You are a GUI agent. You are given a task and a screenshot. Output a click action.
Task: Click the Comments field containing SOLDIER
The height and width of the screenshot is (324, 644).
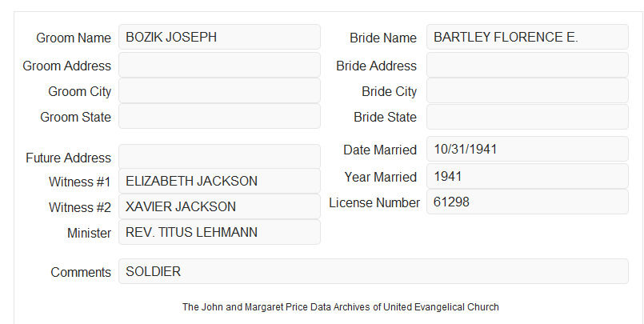point(374,271)
